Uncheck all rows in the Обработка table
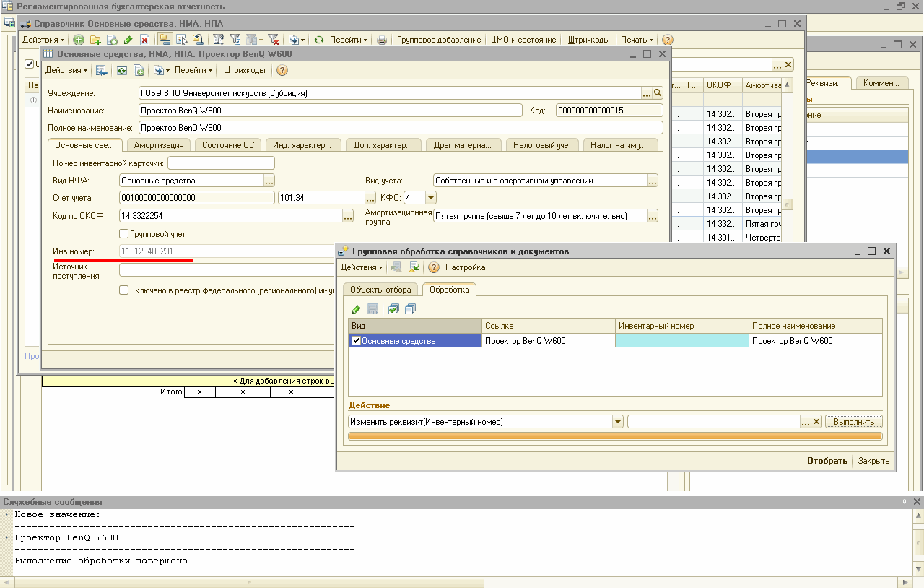 tap(410, 309)
